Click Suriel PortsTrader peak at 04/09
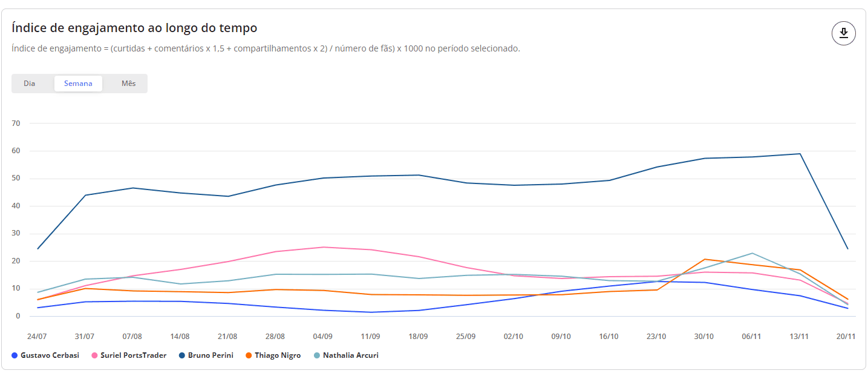This screenshot has height=379, width=868. (323, 247)
